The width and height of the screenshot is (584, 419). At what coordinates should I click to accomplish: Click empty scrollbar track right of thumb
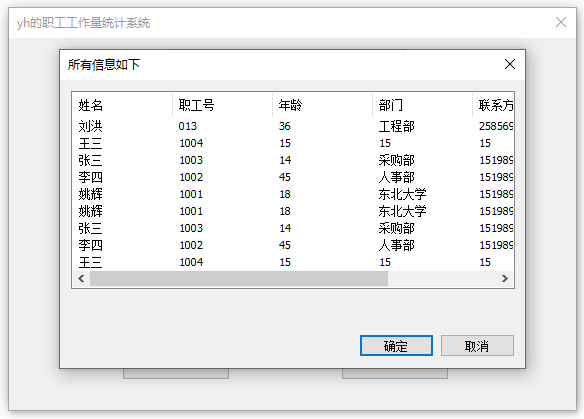[x=442, y=279]
